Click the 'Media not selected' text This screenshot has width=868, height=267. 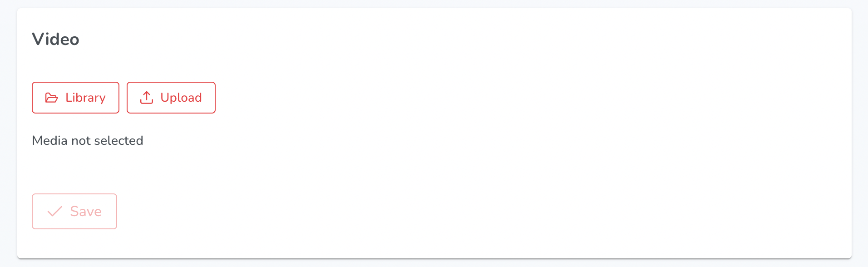[88, 141]
